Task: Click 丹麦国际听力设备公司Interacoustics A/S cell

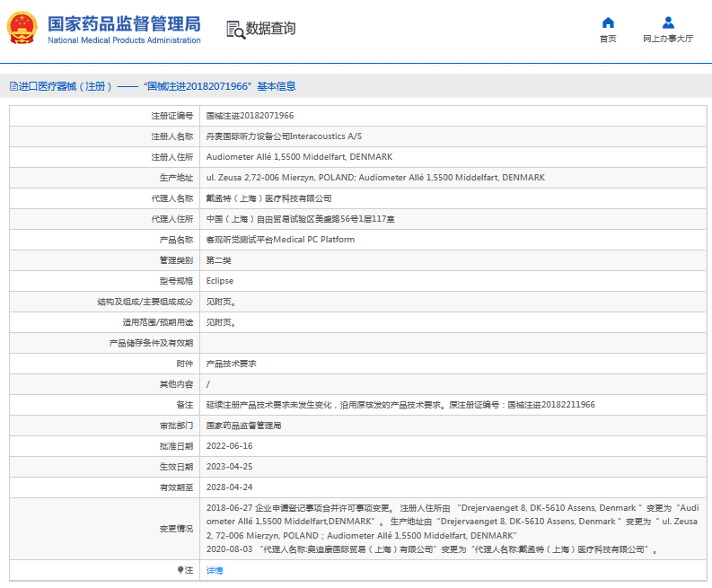Action: [x=284, y=136]
